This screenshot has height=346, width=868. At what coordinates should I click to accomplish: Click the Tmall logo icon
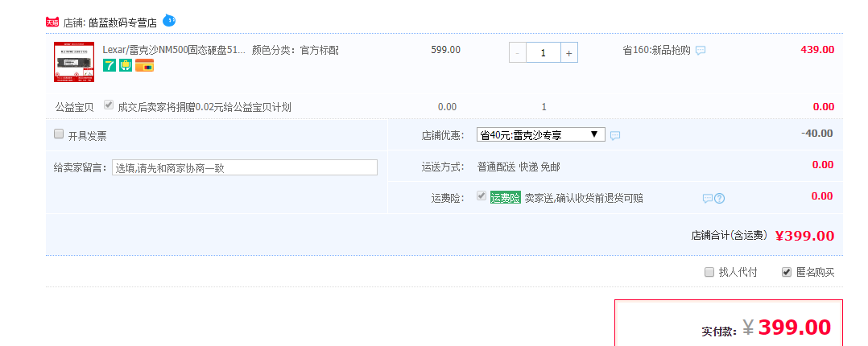click(x=52, y=23)
